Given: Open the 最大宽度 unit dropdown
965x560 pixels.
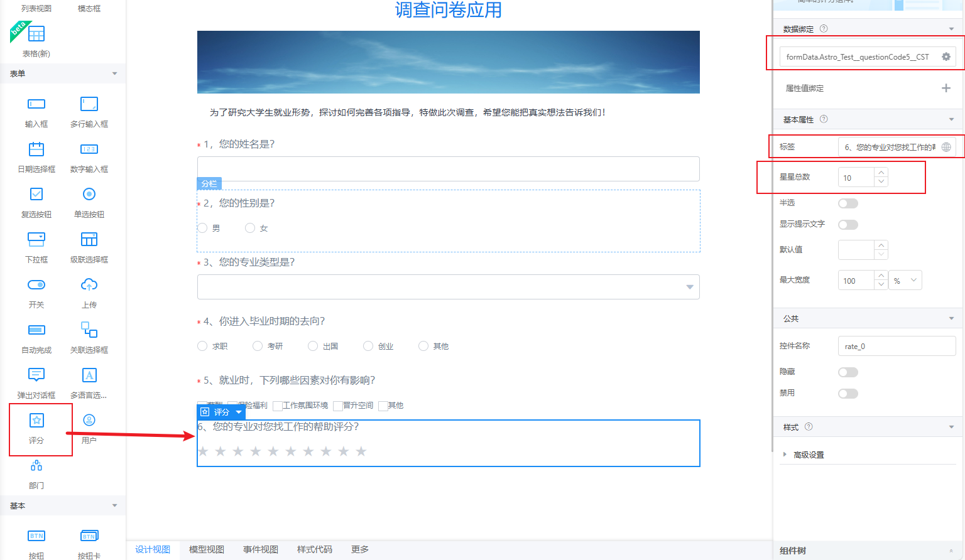Looking at the screenshot, I should [905, 280].
